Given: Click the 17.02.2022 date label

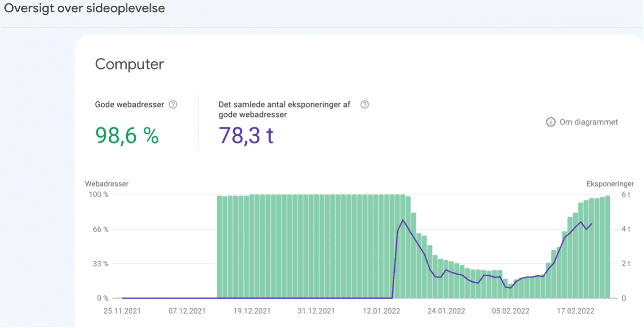Looking at the screenshot, I should pyautogui.click(x=576, y=311).
